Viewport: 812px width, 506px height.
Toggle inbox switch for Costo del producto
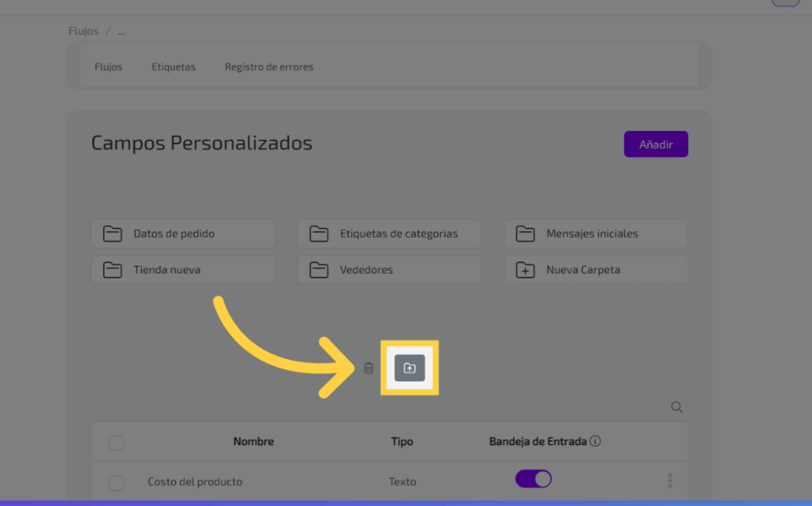533,479
